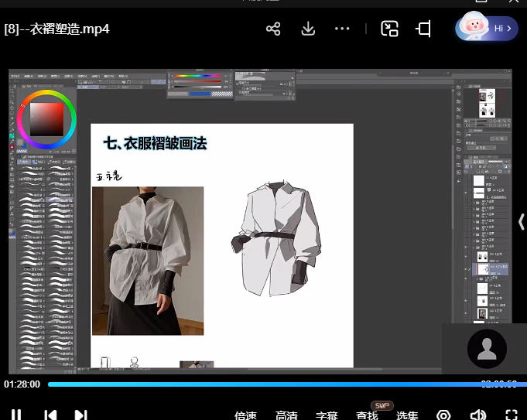Open the Hi assistant button
527x420 pixels.
click(486, 28)
